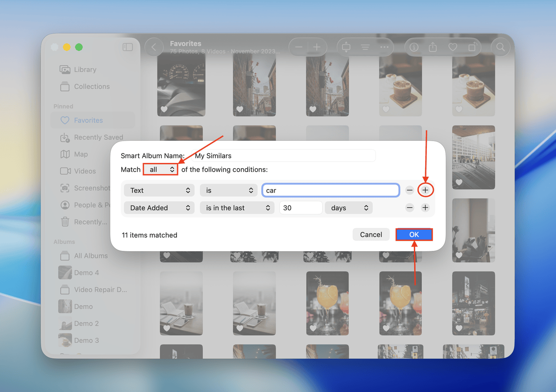This screenshot has height=392, width=556.
Task: Open the Demo 4 album in sidebar
Action: pos(86,273)
